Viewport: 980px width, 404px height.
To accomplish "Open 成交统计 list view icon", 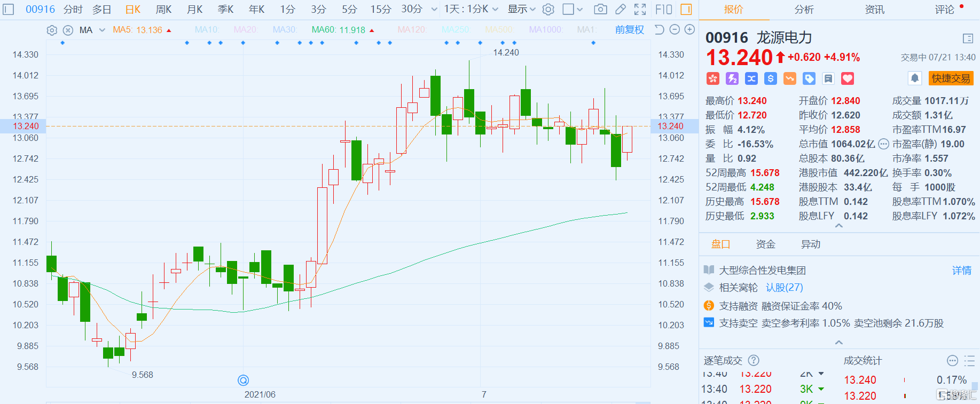I will pos(969,360).
